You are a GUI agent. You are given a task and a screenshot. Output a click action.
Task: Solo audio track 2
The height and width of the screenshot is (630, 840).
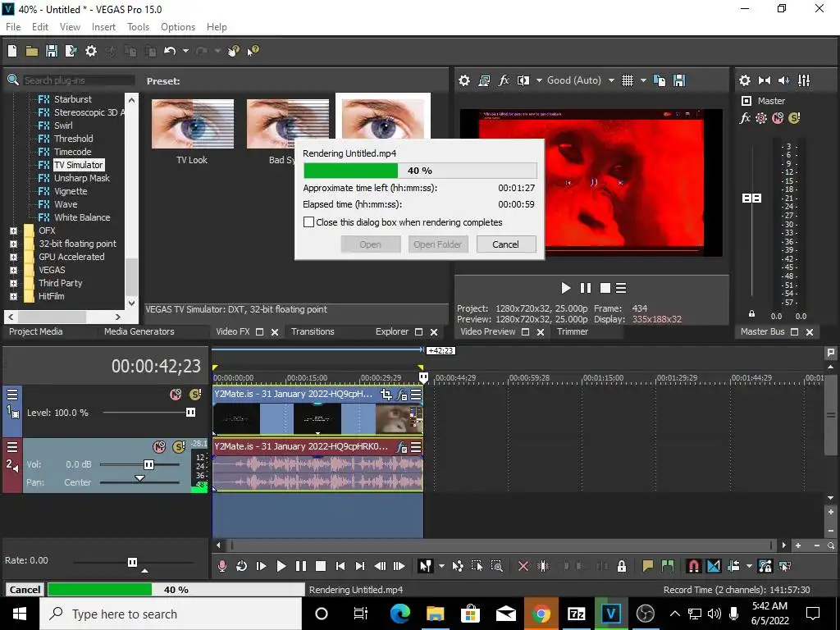(179, 446)
